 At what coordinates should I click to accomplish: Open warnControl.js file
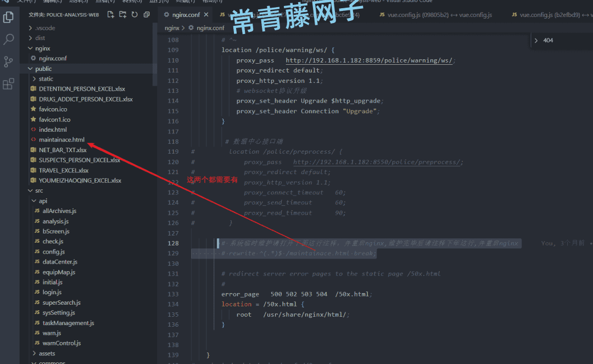pyautogui.click(x=61, y=343)
